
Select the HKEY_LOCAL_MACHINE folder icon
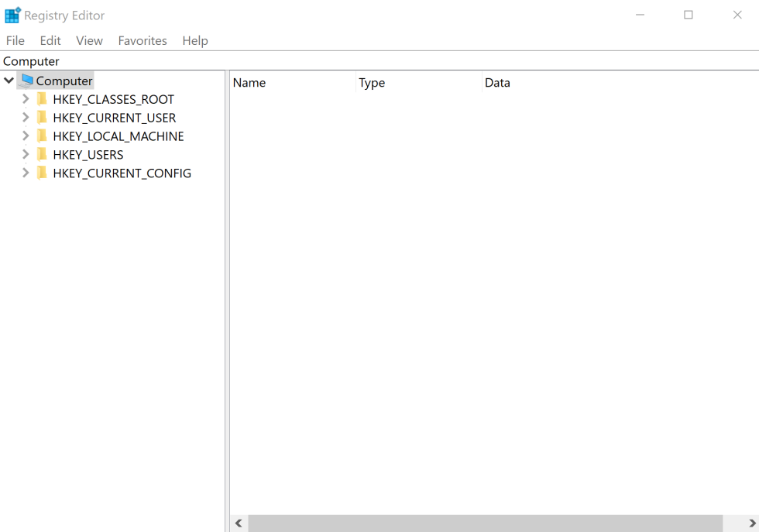(41, 136)
